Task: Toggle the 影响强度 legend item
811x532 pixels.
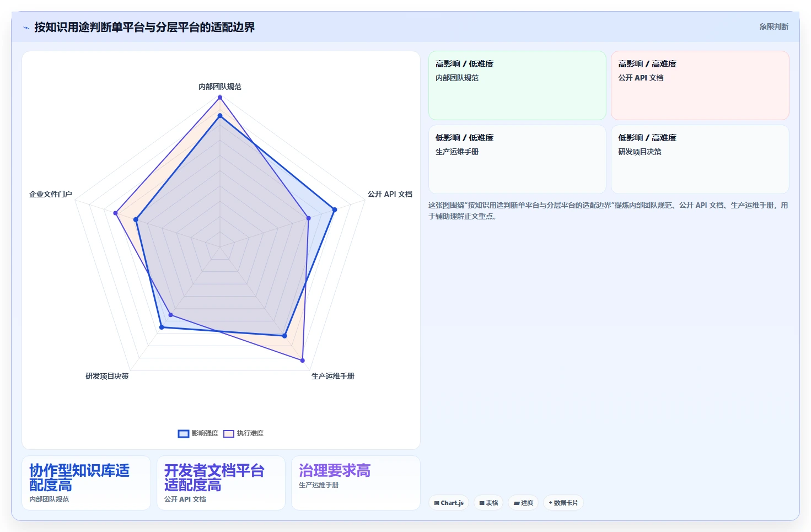Action: click(x=198, y=433)
